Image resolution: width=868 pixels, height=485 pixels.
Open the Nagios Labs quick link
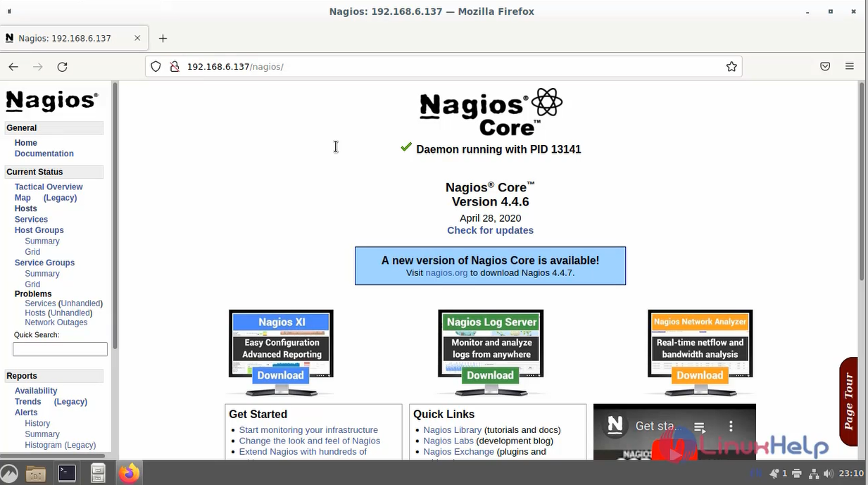(448, 441)
